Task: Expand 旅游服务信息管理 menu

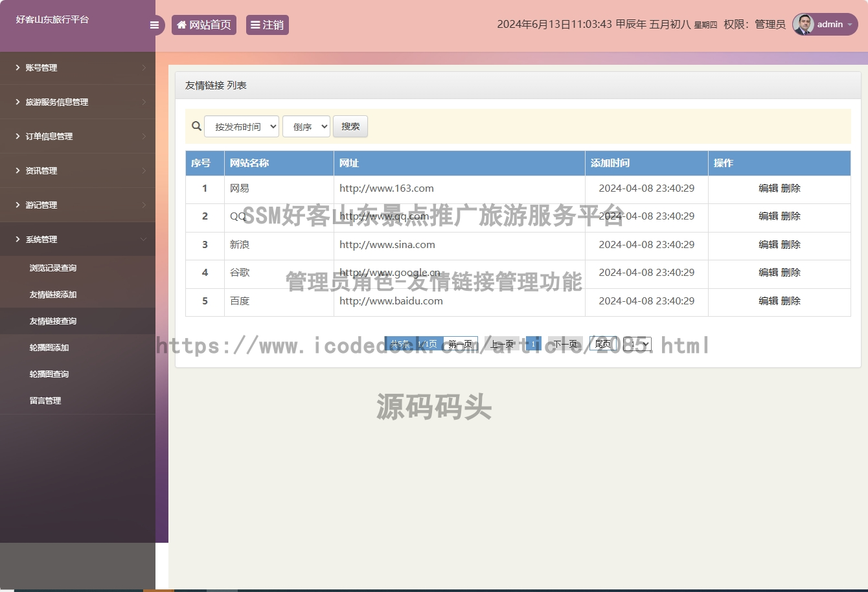Action: pyautogui.click(x=78, y=102)
